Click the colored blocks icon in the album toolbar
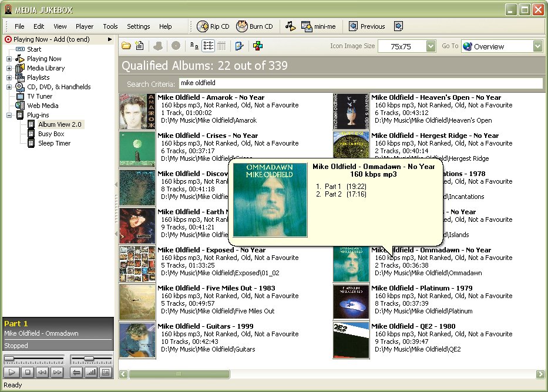 tap(258, 46)
